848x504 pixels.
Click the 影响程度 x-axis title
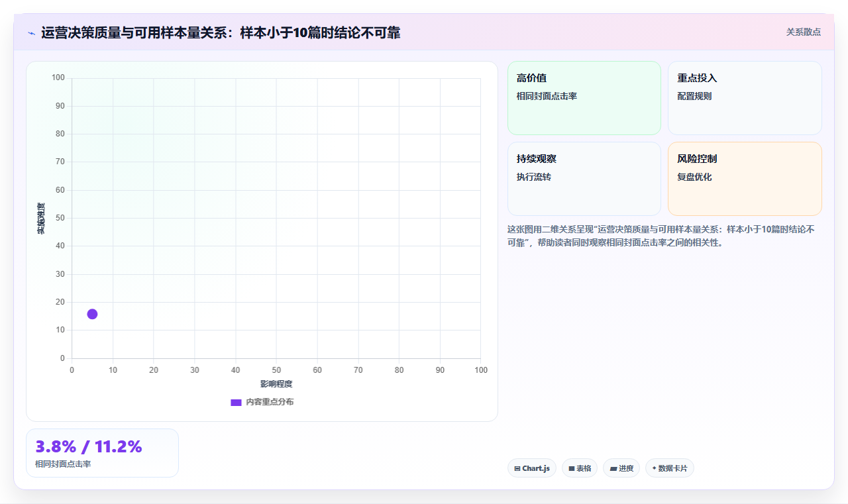(276, 384)
